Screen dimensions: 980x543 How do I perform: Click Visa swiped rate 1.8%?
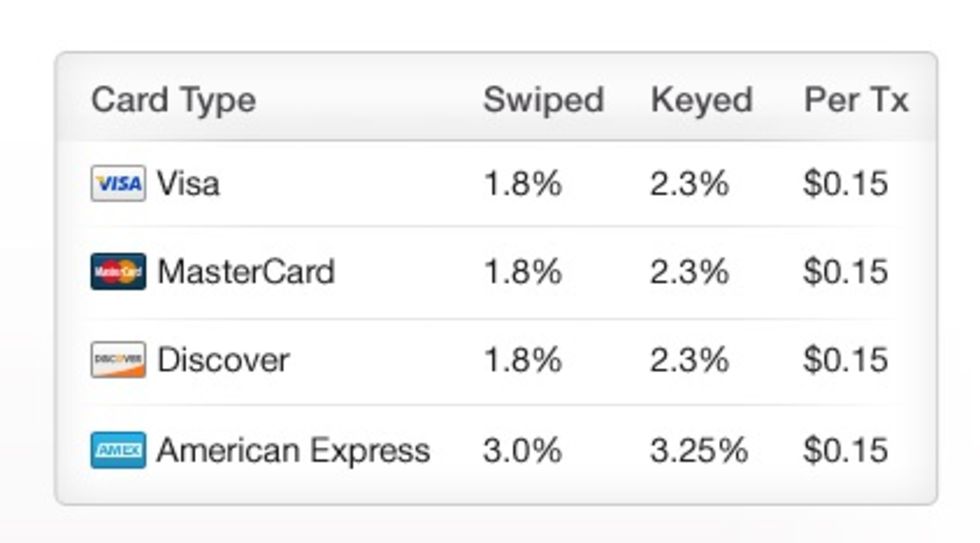(523, 184)
